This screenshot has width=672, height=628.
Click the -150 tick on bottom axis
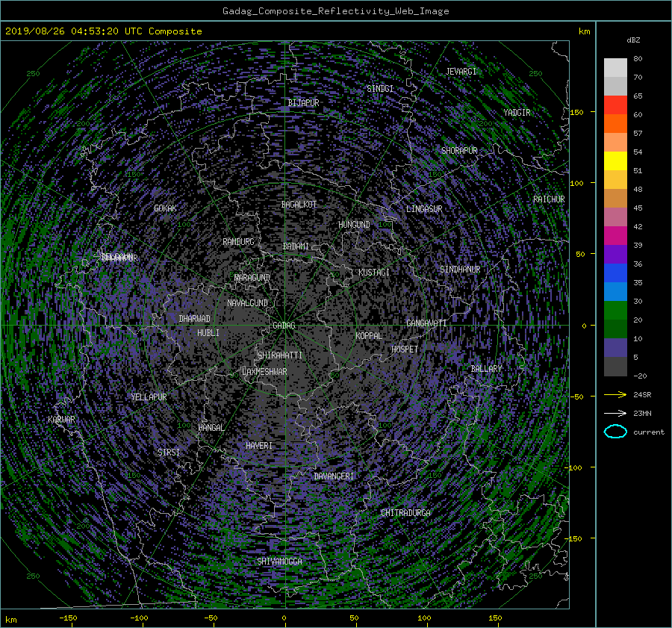pos(68,618)
